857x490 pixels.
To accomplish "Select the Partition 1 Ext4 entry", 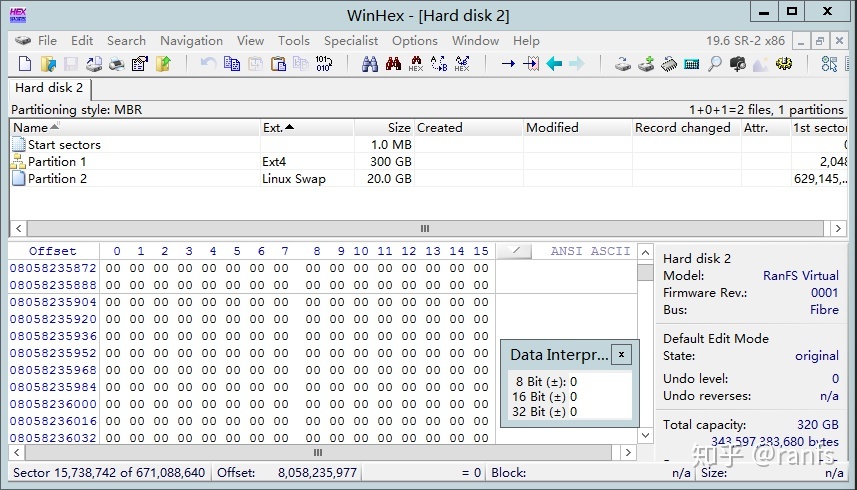I will (x=428, y=162).
